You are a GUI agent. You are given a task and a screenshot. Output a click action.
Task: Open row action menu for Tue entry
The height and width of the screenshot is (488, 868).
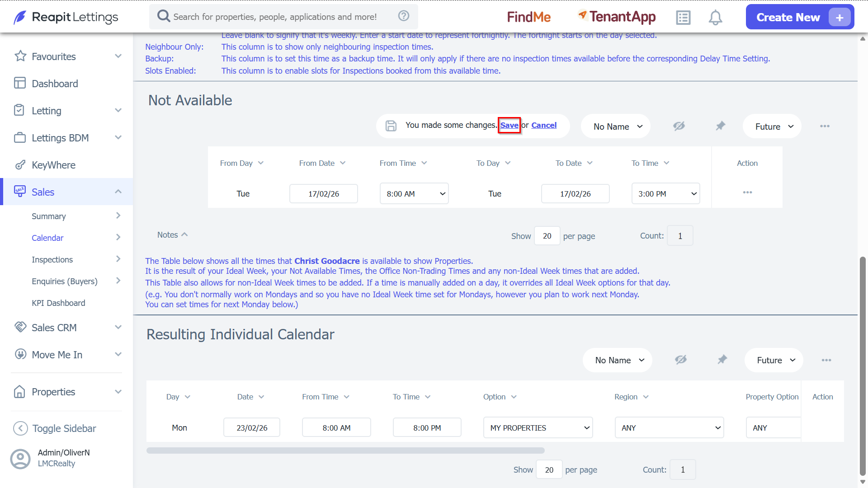pyautogui.click(x=747, y=192)
